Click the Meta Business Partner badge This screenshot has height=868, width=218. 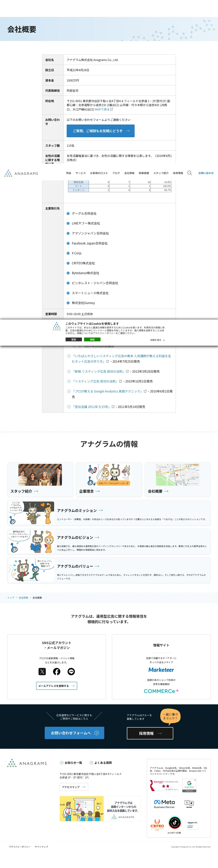[x=164, y=804]
